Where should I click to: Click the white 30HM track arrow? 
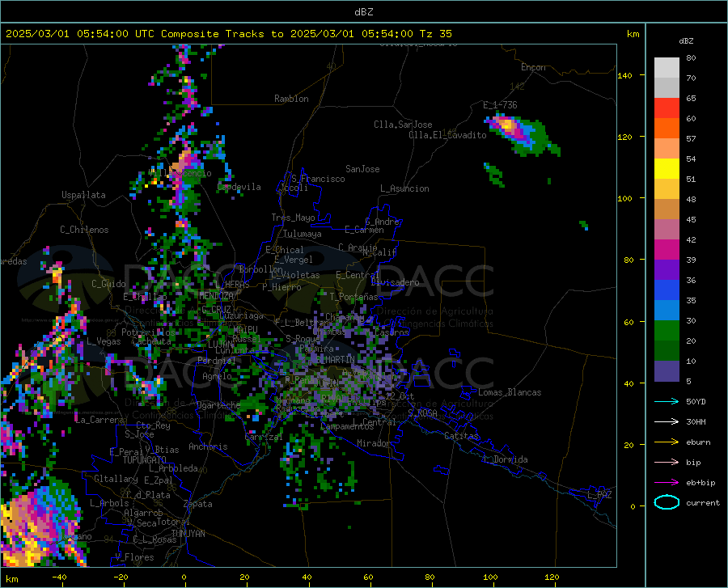click(x=667, y=422)
